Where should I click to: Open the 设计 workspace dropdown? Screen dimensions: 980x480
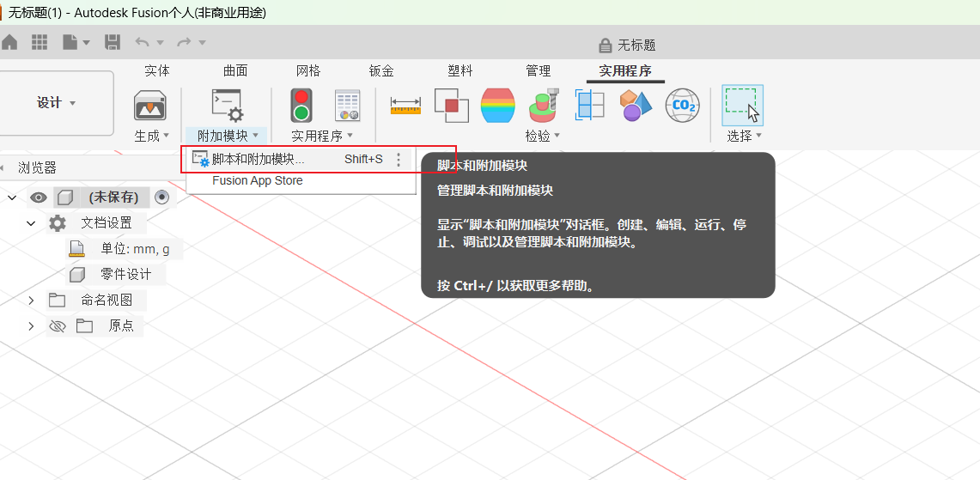point(56,103)
